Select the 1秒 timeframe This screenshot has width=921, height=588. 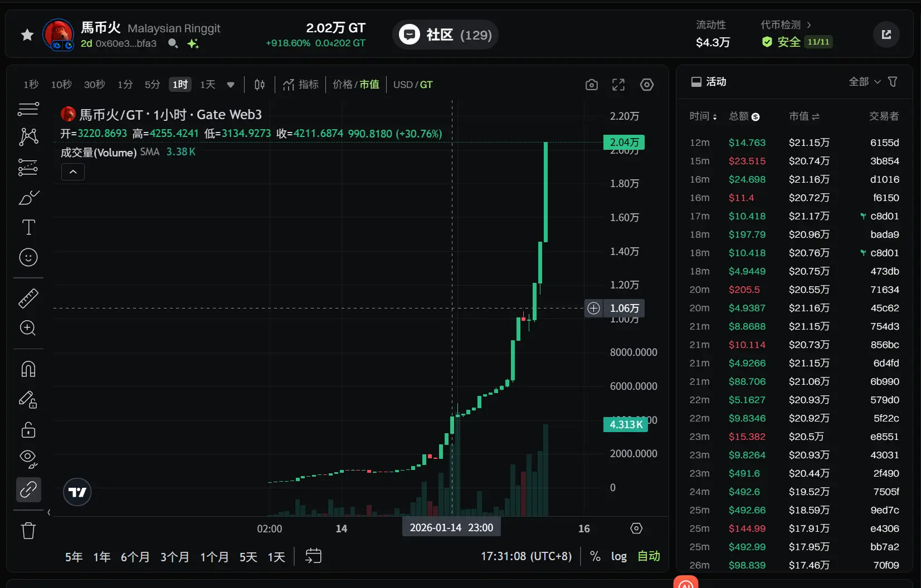31,85
